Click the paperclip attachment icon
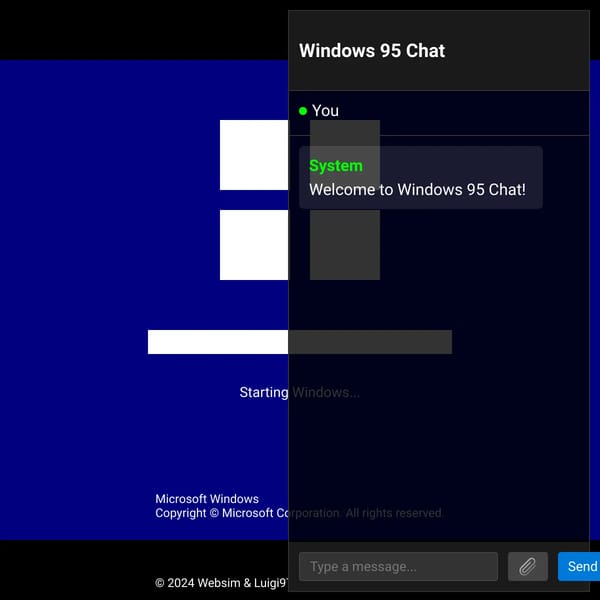 click(x=527, y=566)
